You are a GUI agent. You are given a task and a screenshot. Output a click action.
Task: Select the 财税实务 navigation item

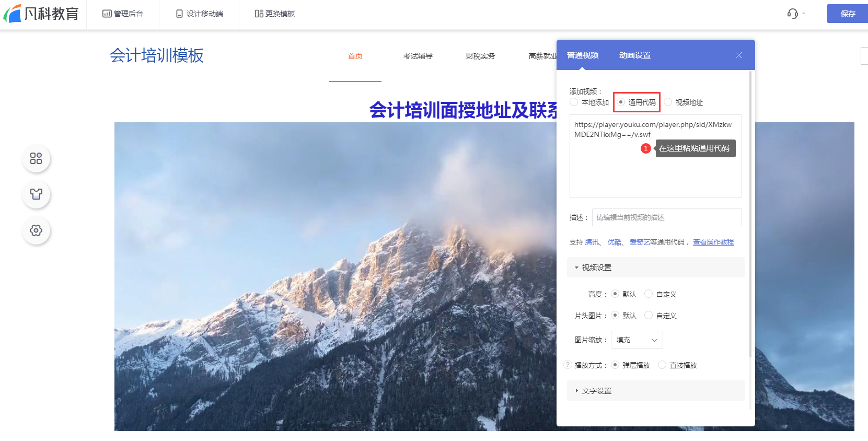tap(481, 56)
